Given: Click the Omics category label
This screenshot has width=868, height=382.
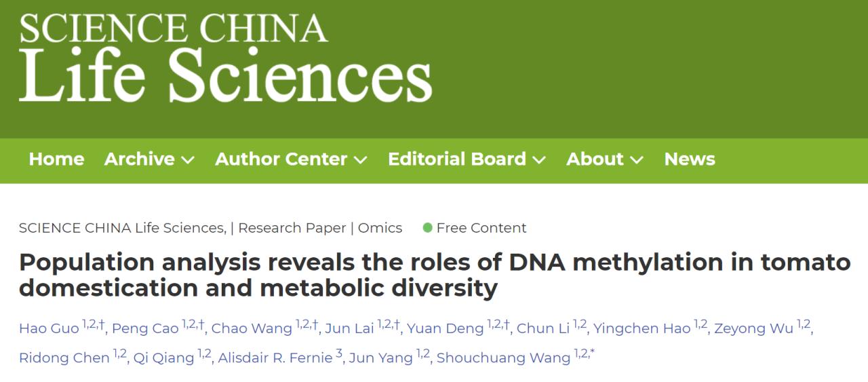Looking at the screenshot, I should (380, 228).
